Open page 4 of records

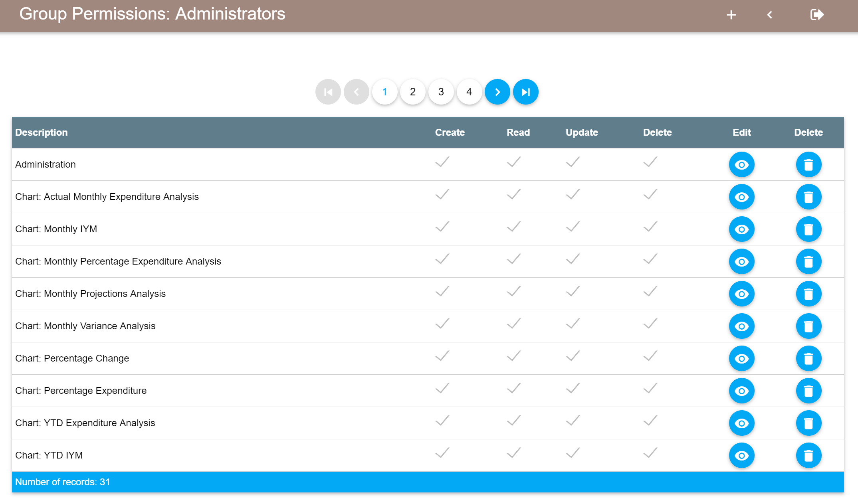[469, 92]
